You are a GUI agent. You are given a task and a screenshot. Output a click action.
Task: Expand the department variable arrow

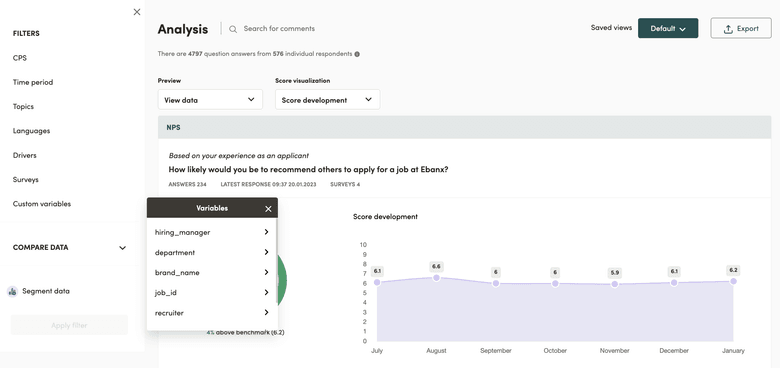point(267,252)
